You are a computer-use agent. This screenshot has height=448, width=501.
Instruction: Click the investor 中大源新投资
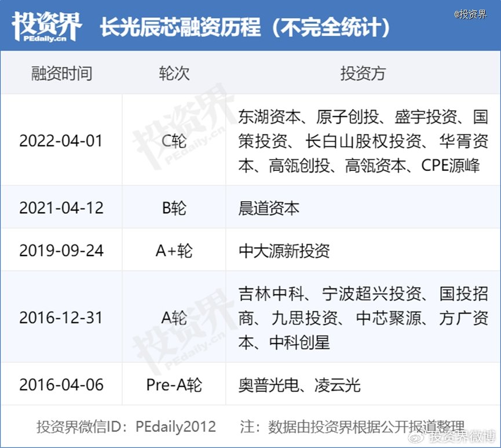click(284, 250)
